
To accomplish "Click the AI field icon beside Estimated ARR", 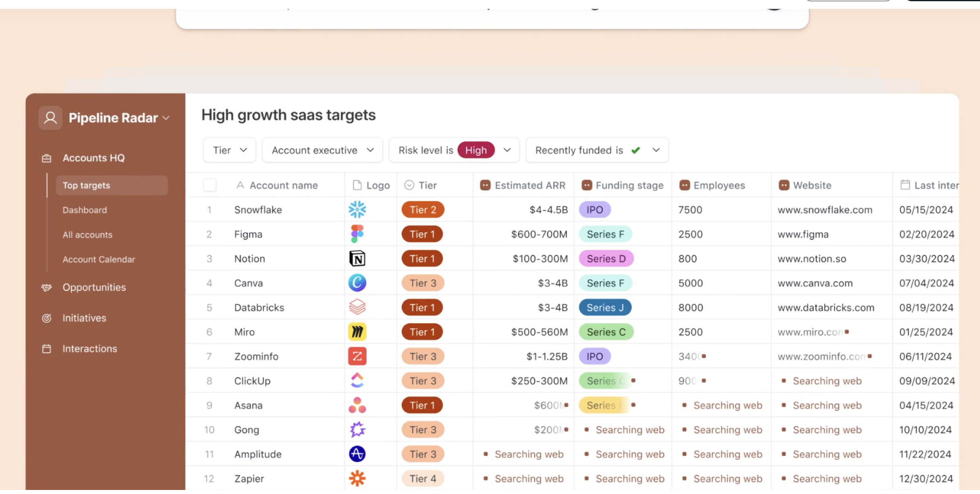I will tap(485, 185).
